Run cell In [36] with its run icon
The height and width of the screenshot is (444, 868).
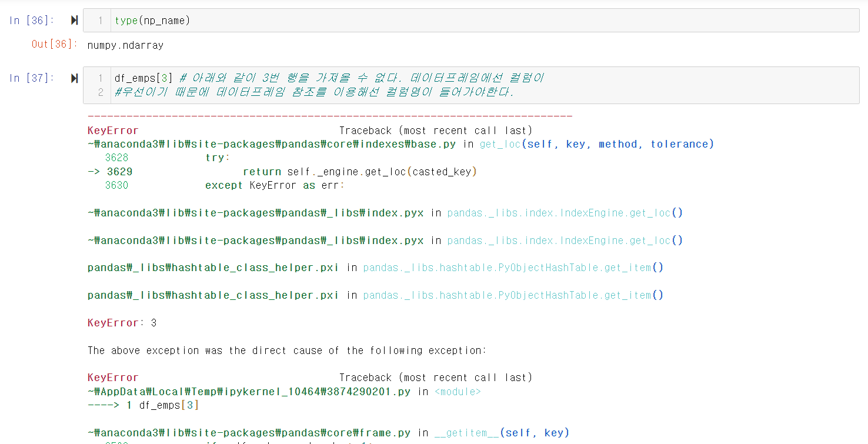tap(74, 21)
